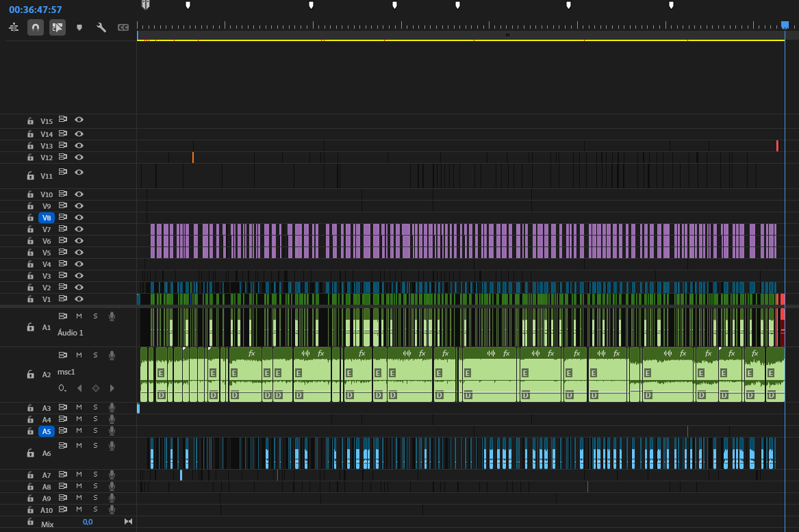Go to next keyframe on A2
The image size is (799, 532).
pyautogui.click(x=112, y=388)
